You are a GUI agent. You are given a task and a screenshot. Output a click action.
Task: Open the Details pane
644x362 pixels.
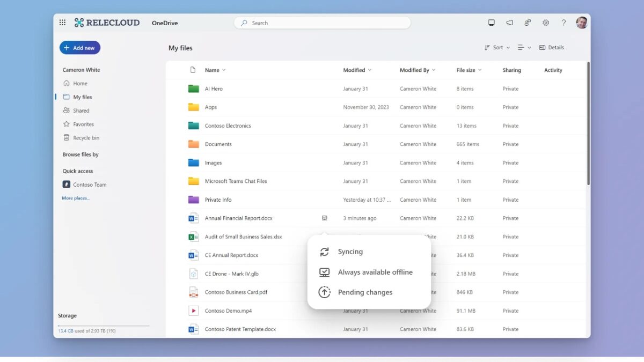[x=552, y=47]
